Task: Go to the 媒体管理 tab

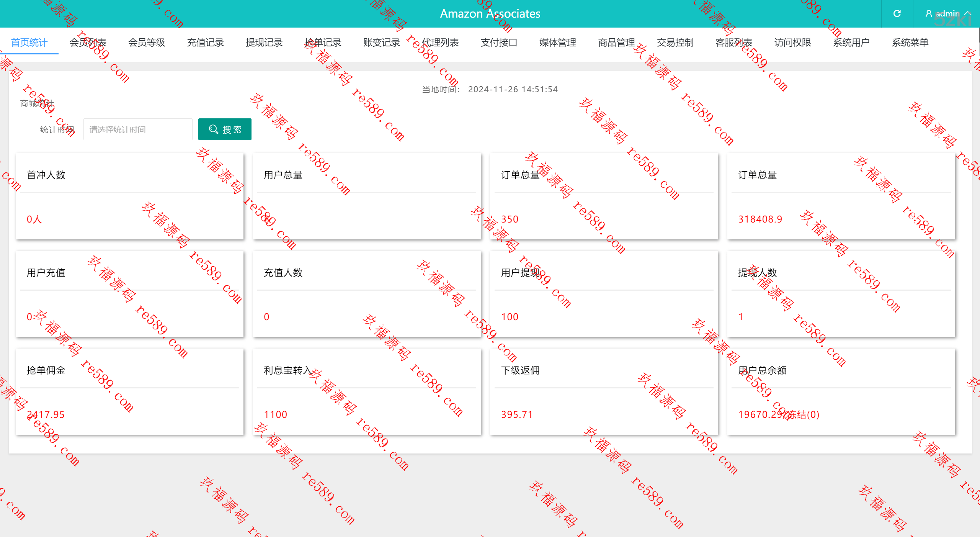Action: tap(558, 43)
